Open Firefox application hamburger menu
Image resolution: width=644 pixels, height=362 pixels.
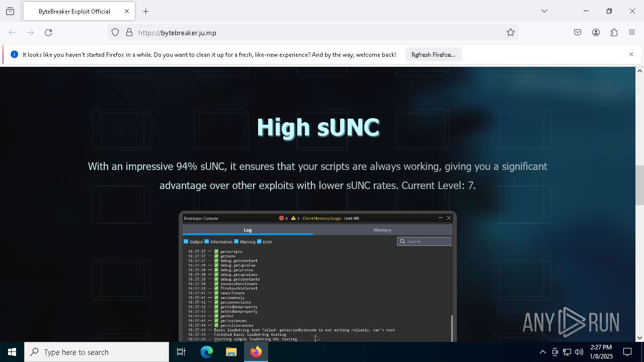[632, 33]
